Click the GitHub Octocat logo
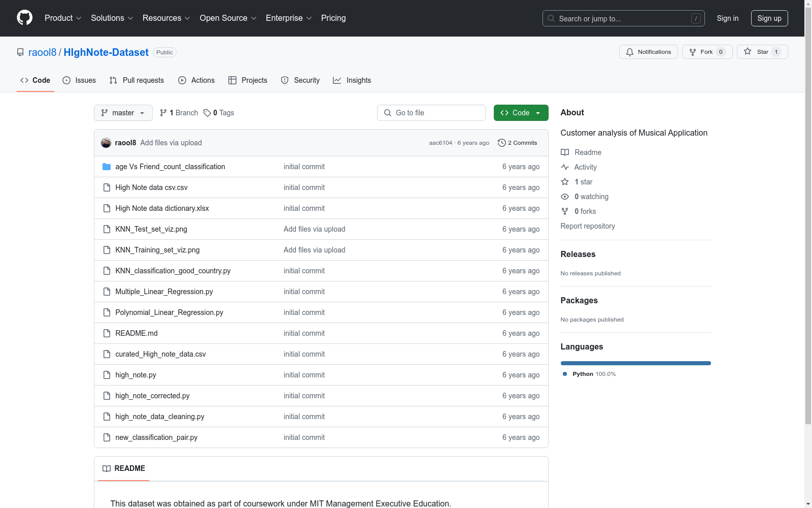Viewport: 812px width, 508px height. pyautogui.click(x=24, y=18)
